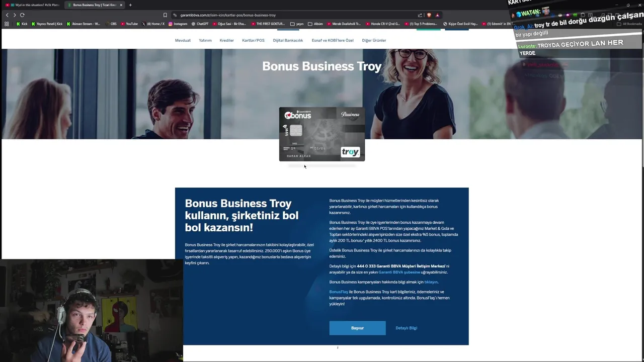The height and width of the screenshot is (362, 644).
Task: Go back with the browser back arrow
Action: coord(7,15)
